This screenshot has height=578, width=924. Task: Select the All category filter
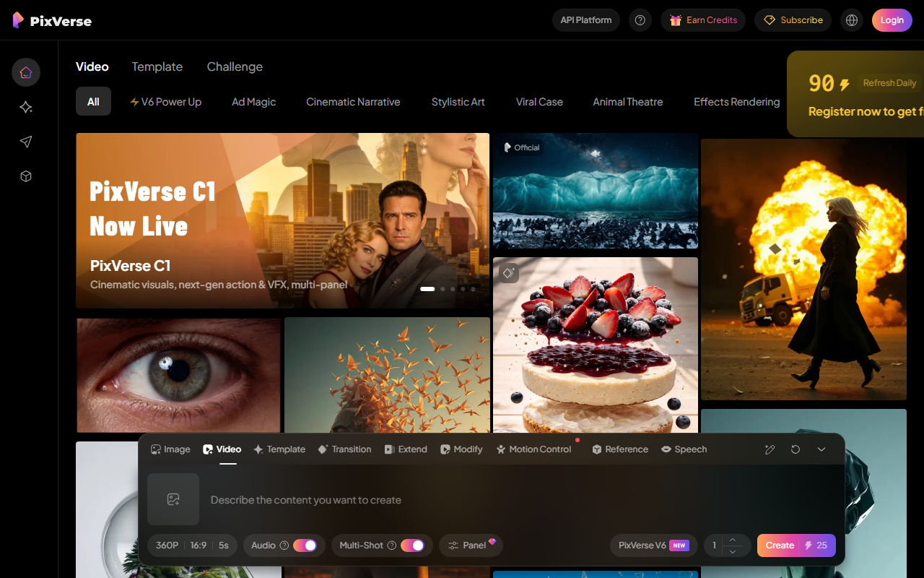(x=93, y=102)
